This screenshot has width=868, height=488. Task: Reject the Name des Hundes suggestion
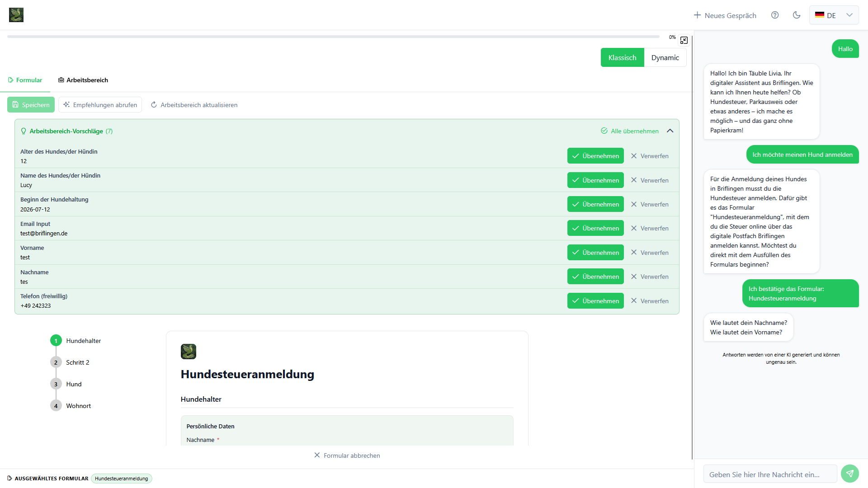[650, 180]
